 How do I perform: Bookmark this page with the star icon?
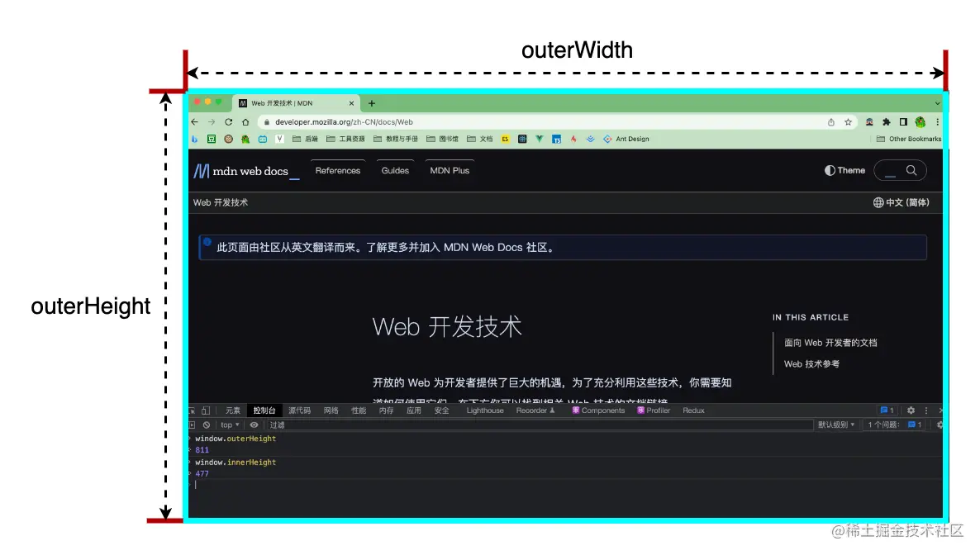tap(848, 122)
